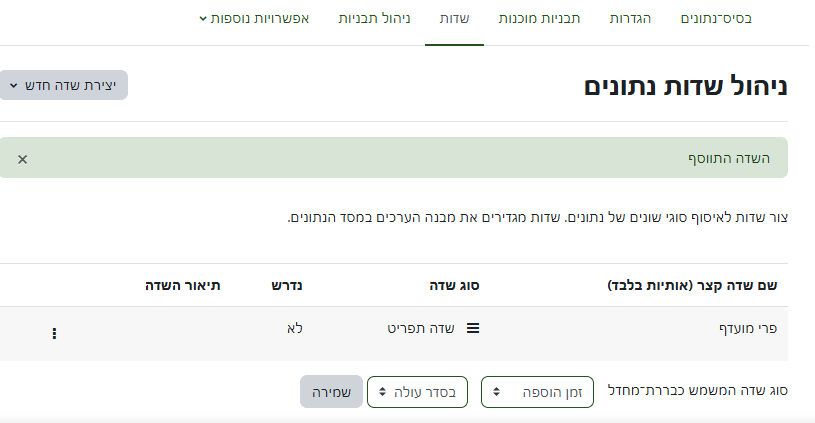The width and height of the screenshot is (815, 423).
Task: Open the 'זמן הוספה' sort field dropdown
Action: click(x=537, y=392)
